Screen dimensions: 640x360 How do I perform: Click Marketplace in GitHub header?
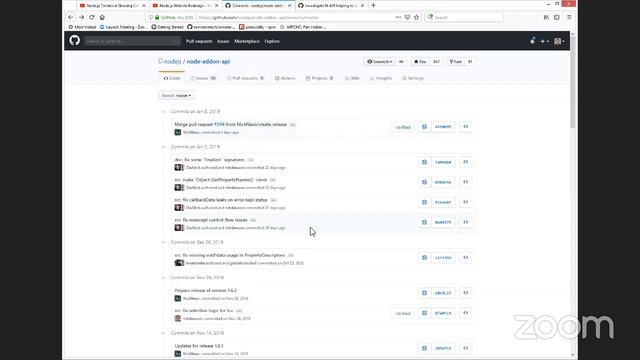click(x=247, y=41)
